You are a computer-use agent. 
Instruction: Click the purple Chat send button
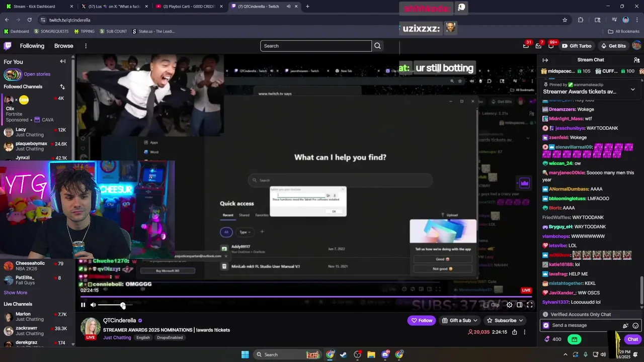click(632, 339)
